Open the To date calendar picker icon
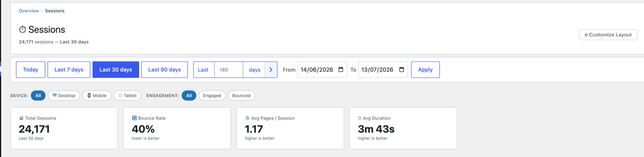The height and width of the screenshot is (157, 644). tap(402, 70)
